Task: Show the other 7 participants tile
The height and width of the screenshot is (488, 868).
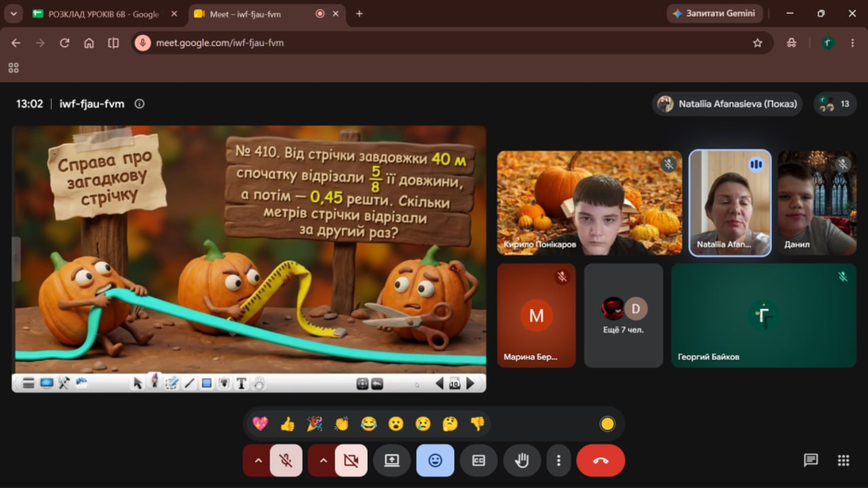Action: tap(623, 315)
